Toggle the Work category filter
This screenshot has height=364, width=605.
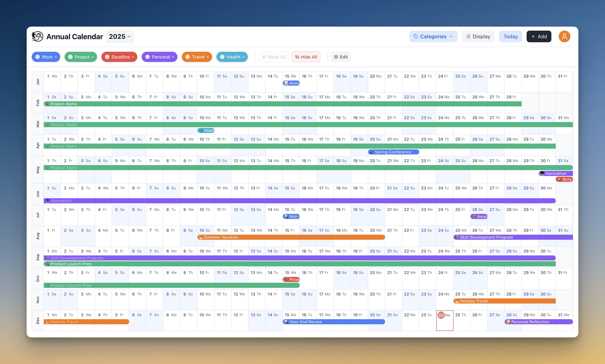[46, 57]
